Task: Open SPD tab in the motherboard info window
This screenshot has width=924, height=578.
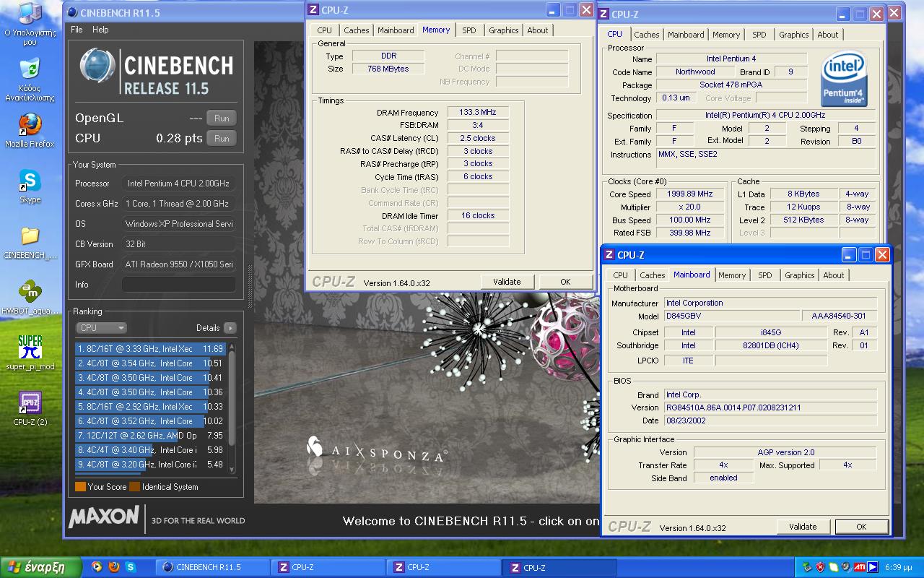Action: [765, 275]
